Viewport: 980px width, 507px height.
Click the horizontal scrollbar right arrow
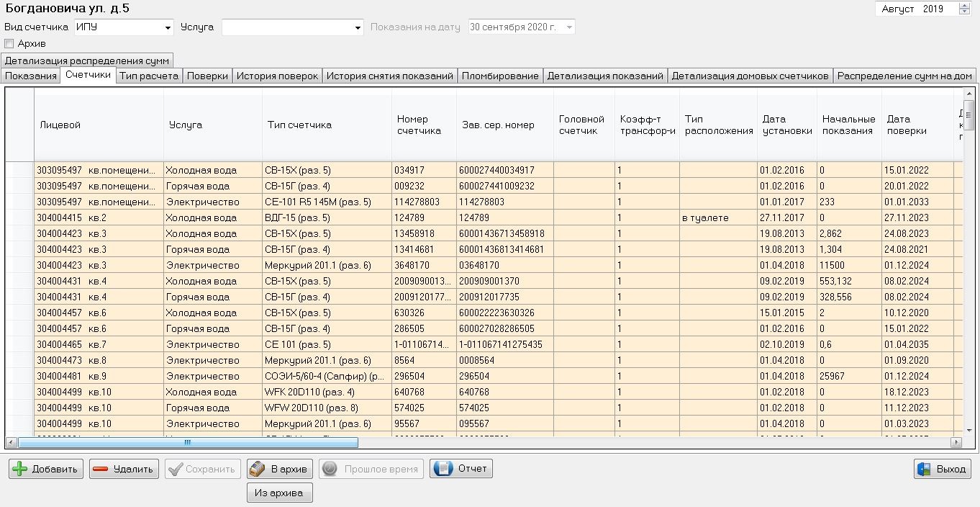point(956,442)
